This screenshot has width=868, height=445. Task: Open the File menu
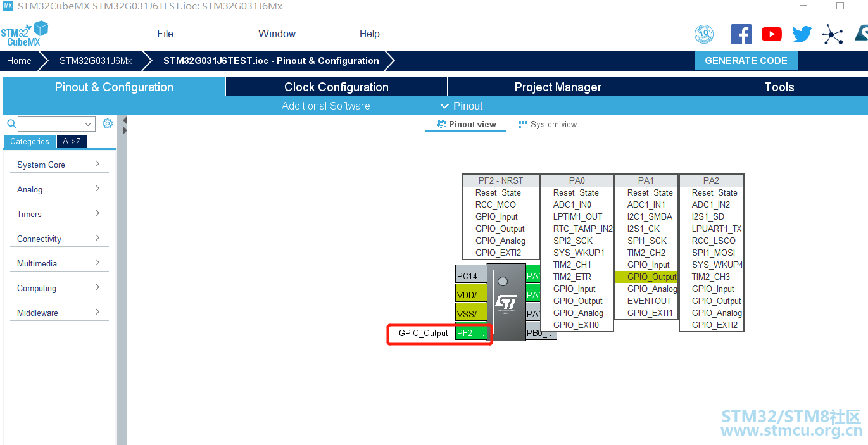(165, 34)
